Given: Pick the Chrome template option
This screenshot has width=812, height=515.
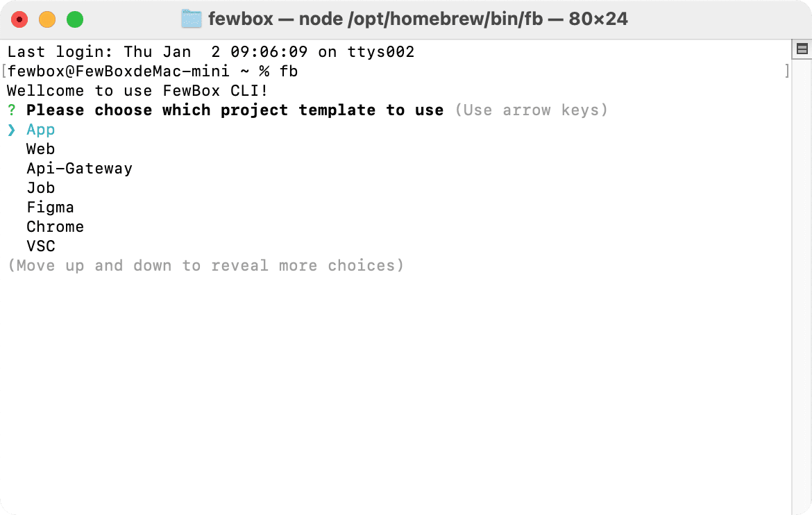Looking at the screenshot, I should [x=55, y=227].
